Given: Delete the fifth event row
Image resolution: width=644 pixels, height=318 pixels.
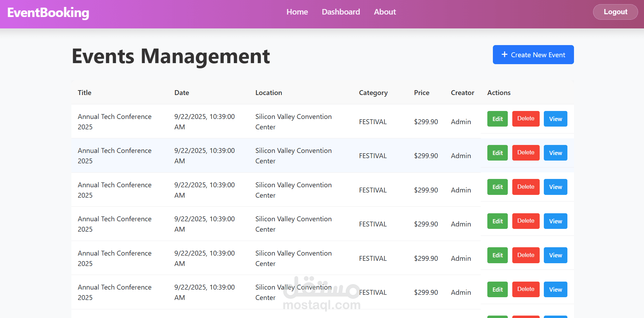Looking at the screenshot, I should 526,255.
